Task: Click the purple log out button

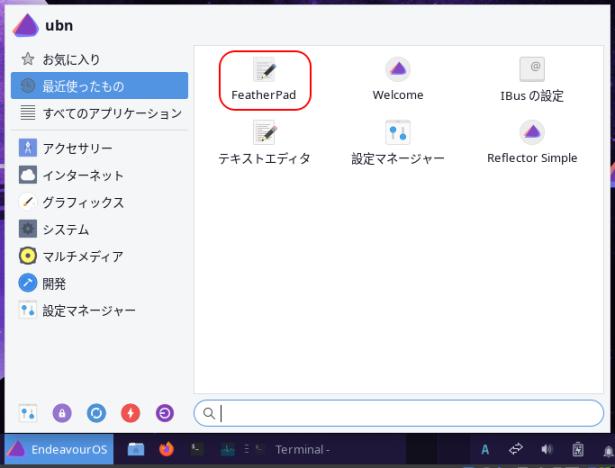Action: click(x=165, y=413)
